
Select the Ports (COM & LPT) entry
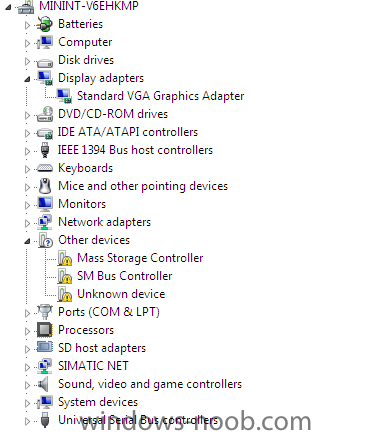(x=109, y=312)
